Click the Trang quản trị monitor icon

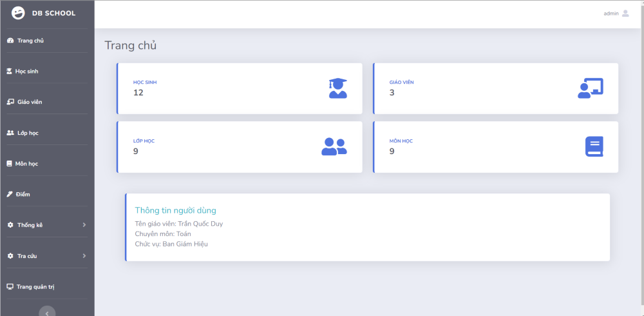click(x=10, y=287)
